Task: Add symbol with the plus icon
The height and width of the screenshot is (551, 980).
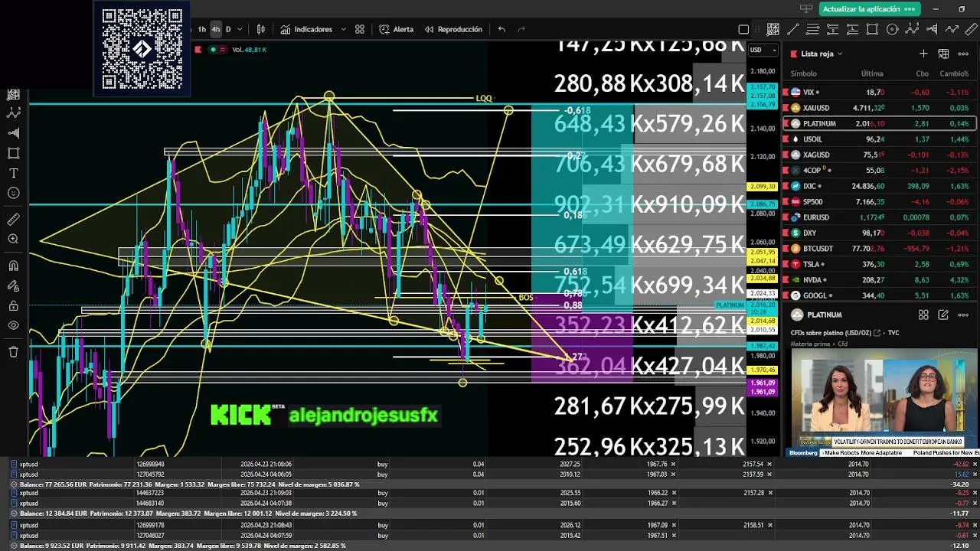Action: (x=923, y=54)
